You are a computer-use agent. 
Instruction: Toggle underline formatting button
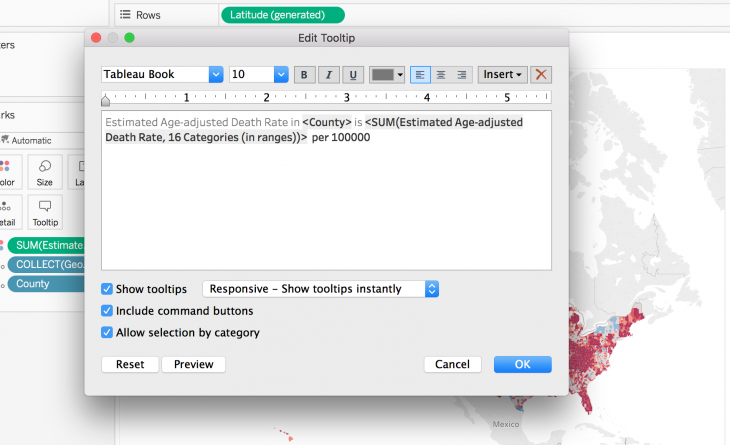(x=353, y=75)
